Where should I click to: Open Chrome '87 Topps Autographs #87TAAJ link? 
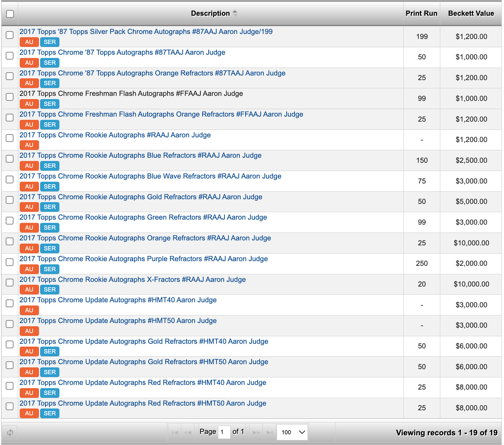point(122,52)
